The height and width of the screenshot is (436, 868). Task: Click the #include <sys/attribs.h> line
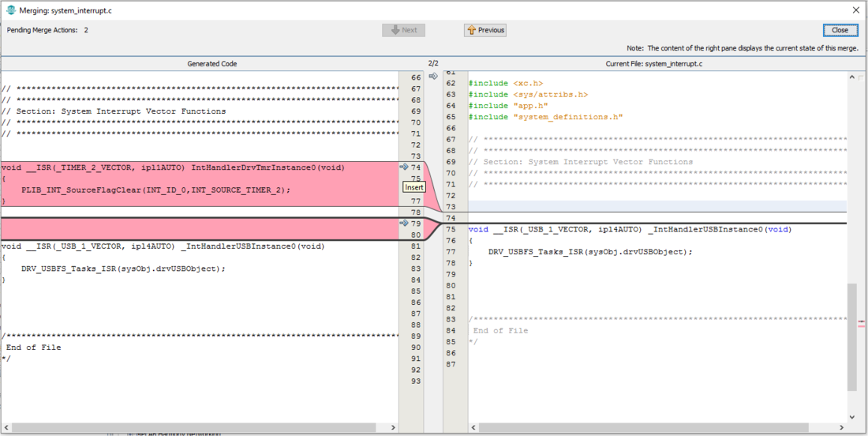point(528,95)
